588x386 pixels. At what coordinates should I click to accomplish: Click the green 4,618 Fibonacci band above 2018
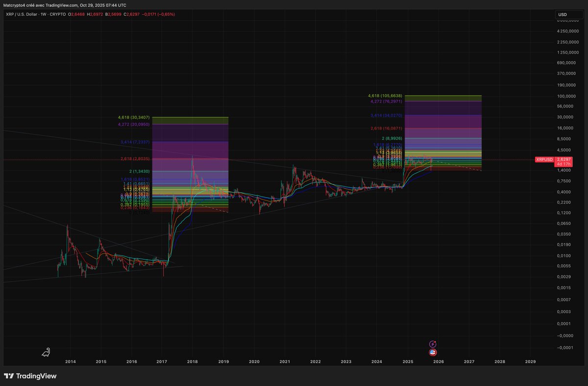point(190,120)
